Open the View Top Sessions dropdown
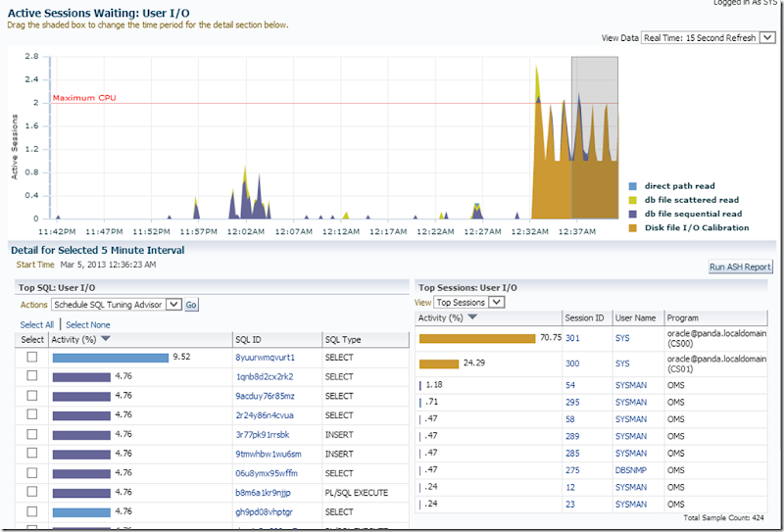Image resolution: width=784 pixels, height=532 pixels. point(496,303)
